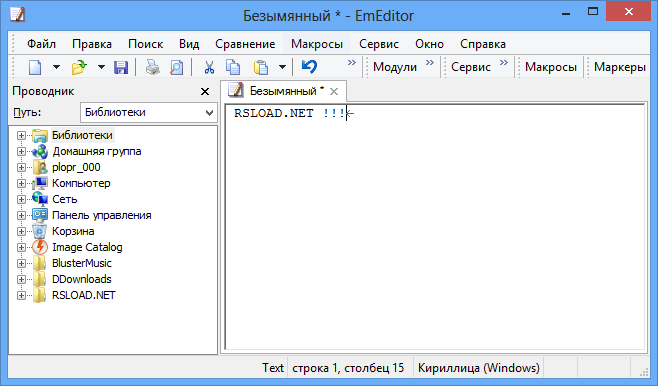Image resolution: width=658 pixels, height=386 pixels.
Task: Open the Вид menu
Action: (189, 44)
